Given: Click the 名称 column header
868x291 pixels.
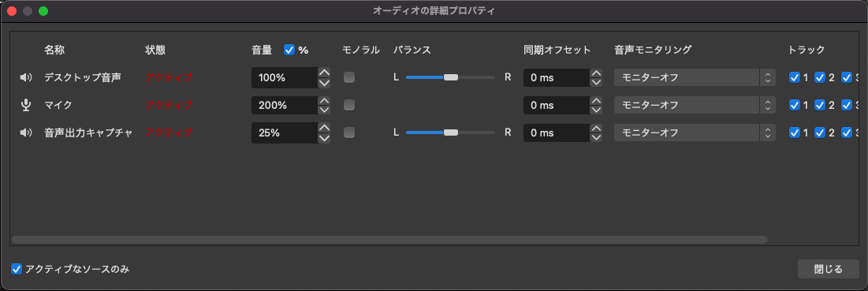Looking at the screenshot, I should click(54, 50).
